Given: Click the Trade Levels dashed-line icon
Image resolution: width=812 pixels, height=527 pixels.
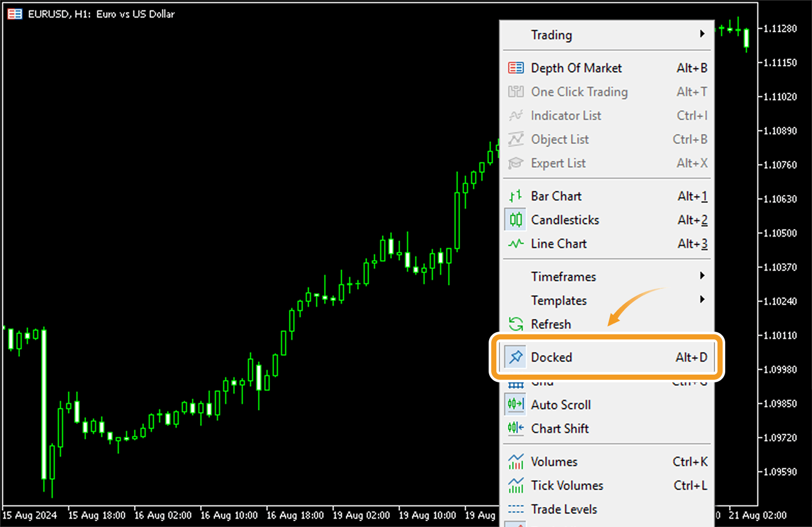Looking at the screenshot, I should coord(516,509).
